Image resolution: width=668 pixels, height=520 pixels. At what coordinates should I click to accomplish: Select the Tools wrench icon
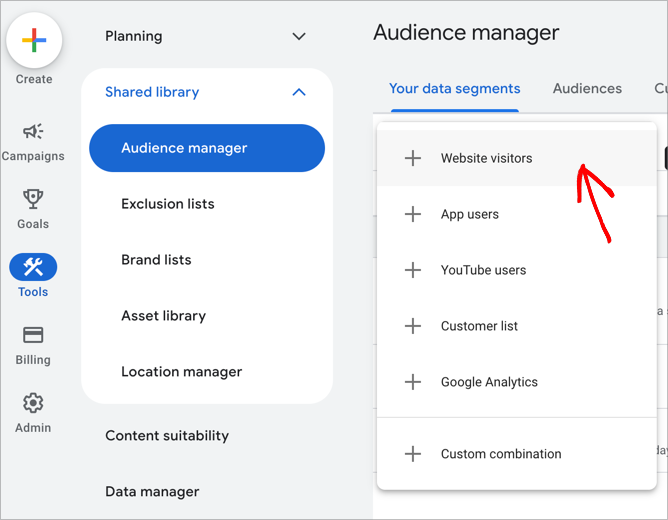pyautogui.click(x=33, y=267)
